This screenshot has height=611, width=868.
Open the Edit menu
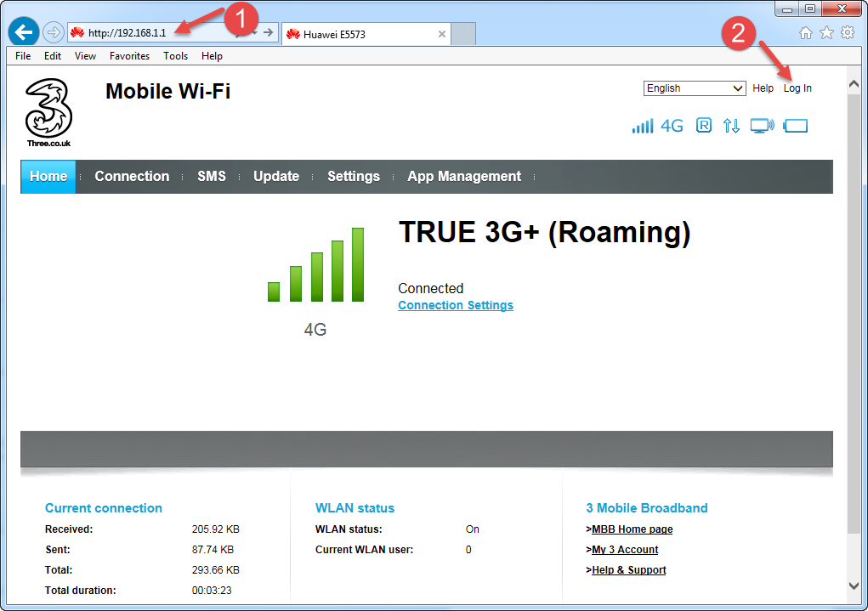[53, 56]
